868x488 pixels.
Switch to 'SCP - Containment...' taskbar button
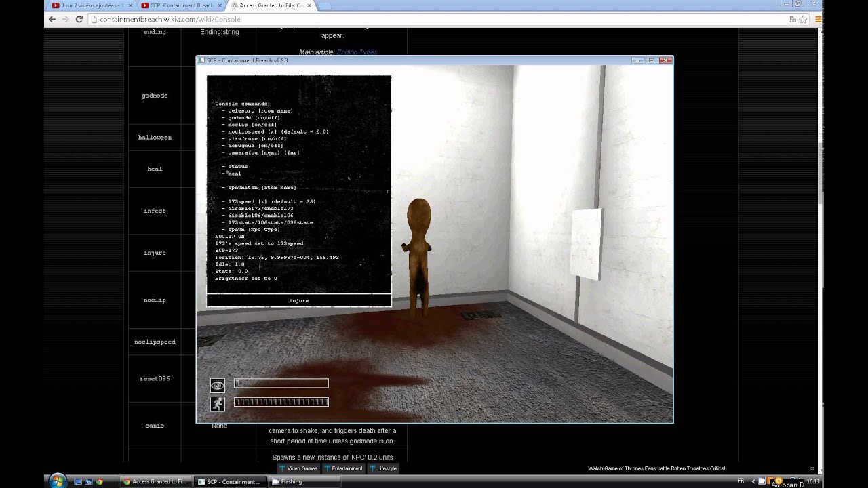click(x=230, y=481)
